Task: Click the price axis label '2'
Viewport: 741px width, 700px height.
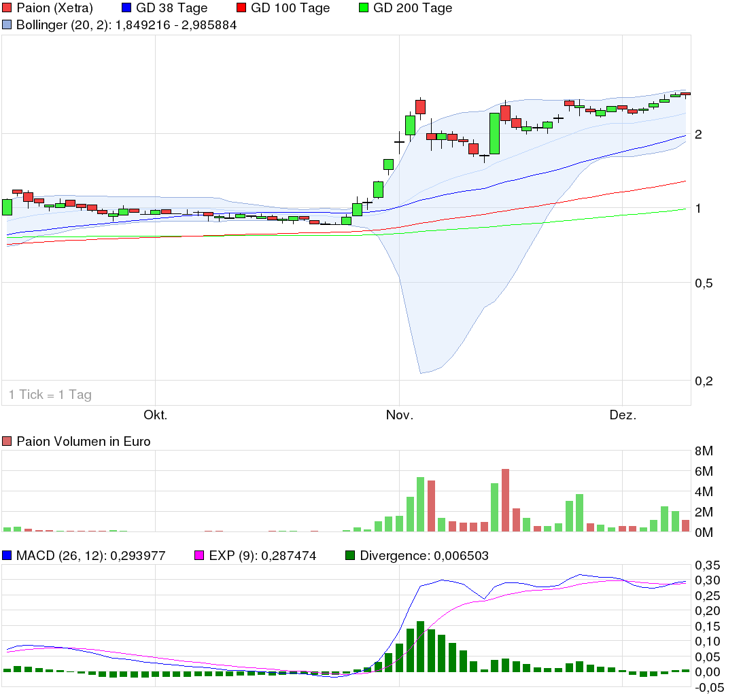Action: coord(698,135)
